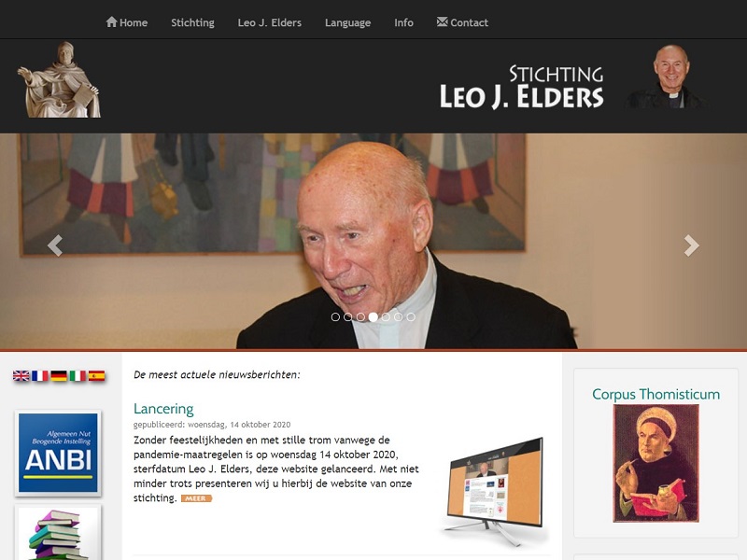Click the orange MEER button
This screenshot has height=560, width=747.
point(196,498)
